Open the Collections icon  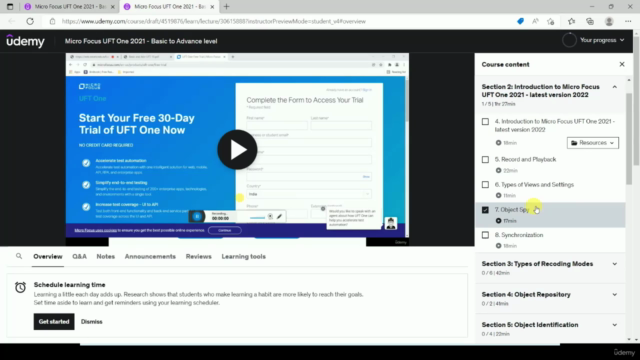click(x=590, y=21)
